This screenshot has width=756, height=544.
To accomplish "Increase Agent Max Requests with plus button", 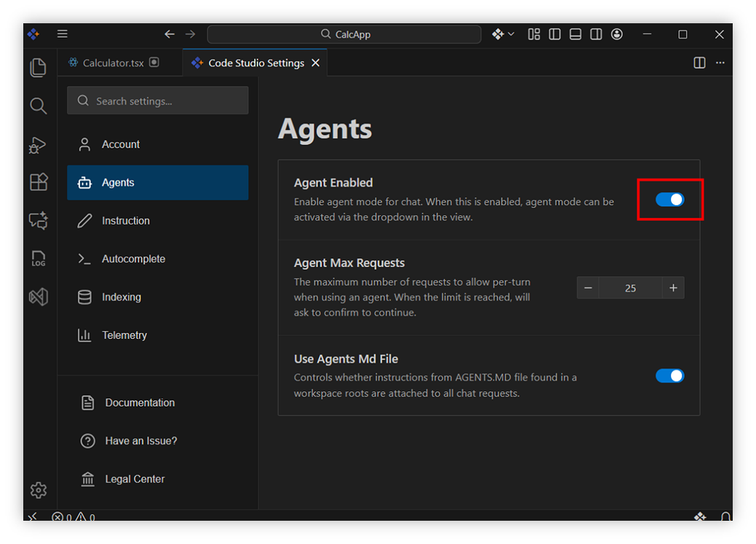I will point(673,288).
